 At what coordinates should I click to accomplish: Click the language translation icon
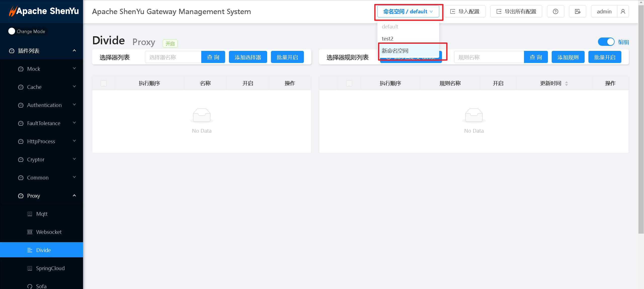click(x=578, y=12)
